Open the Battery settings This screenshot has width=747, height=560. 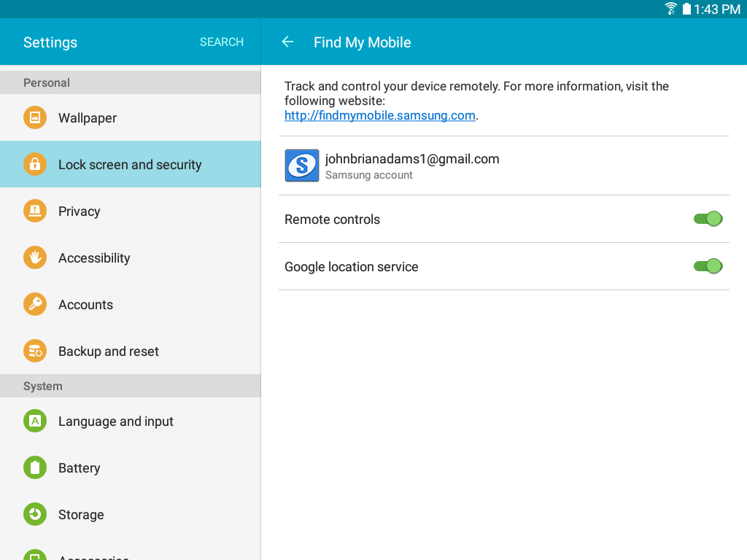click(131, 467)
